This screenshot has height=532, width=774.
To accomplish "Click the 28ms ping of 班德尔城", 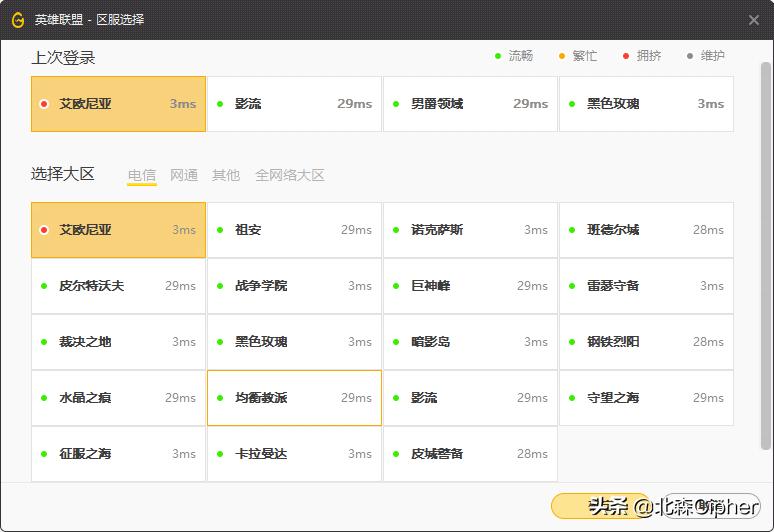I will click(x=708, y=230).
